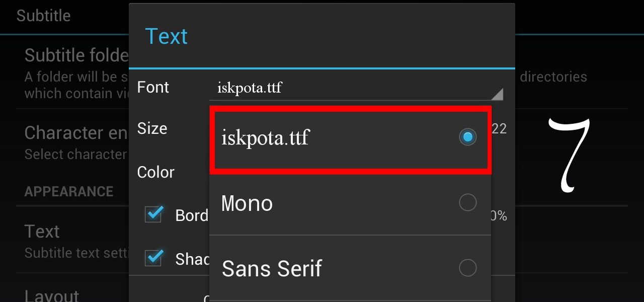Click the Text dialog title
Viewport: 644px width, 302px height.
[x=166, y=36]
